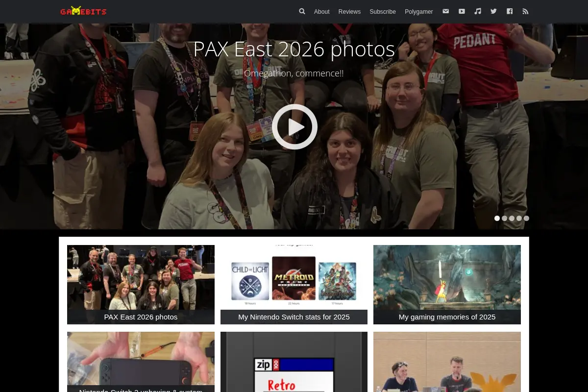Open the RSS feed icon
This screenshot has height=392, width=588.
pyautogui.click(x=525, y=11)
